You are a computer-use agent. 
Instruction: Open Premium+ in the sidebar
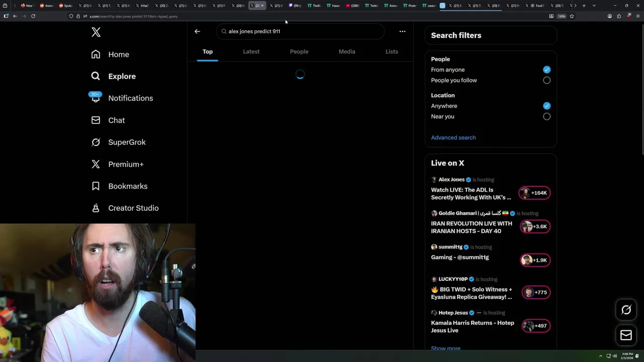tap(118, 164)
